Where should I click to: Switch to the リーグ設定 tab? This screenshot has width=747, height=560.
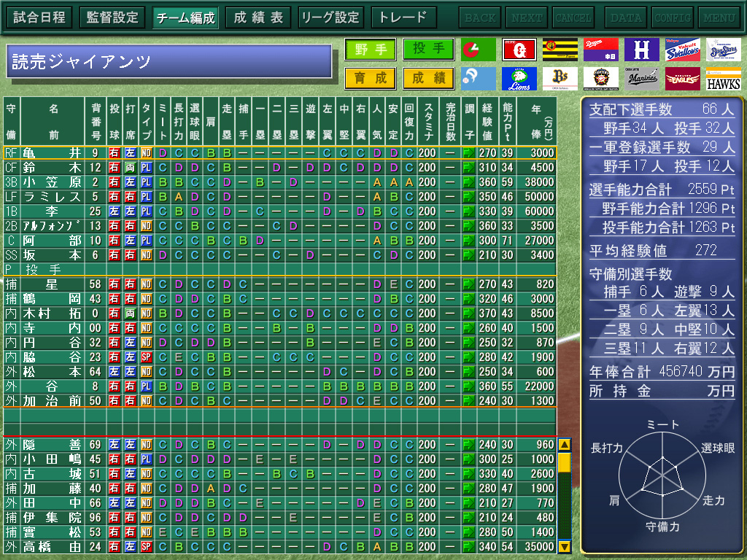pyautogui.click(x=331, y=17)
